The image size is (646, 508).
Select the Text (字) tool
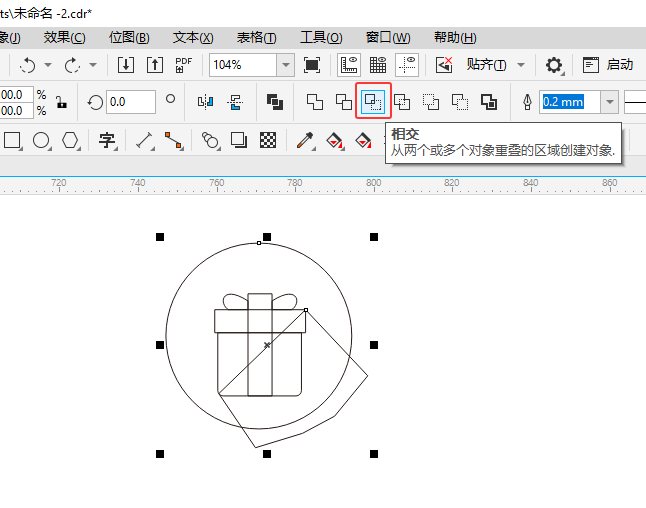click(x=107, y=140)
